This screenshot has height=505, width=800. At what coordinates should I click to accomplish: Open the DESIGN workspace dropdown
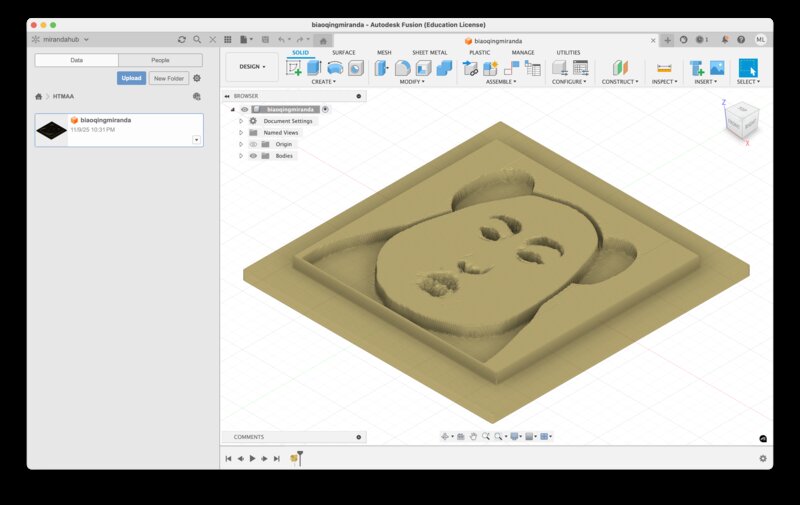251,67
